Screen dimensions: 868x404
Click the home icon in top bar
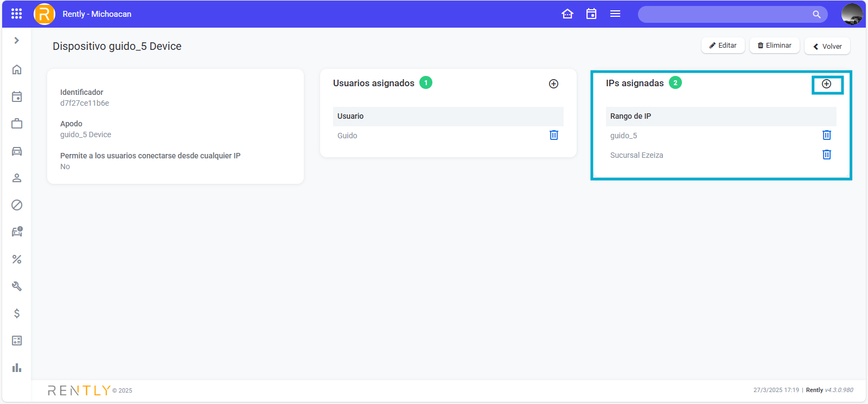click(567, 14)
